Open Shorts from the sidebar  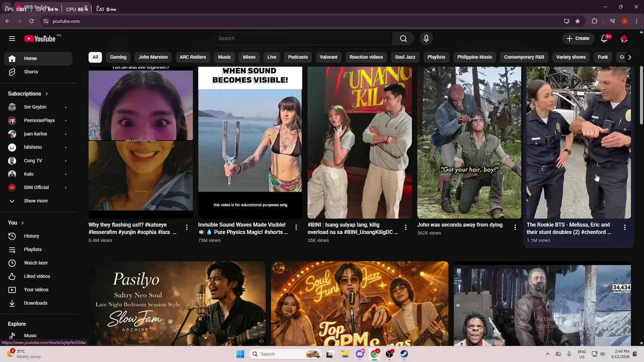click(x=38, y=72)
